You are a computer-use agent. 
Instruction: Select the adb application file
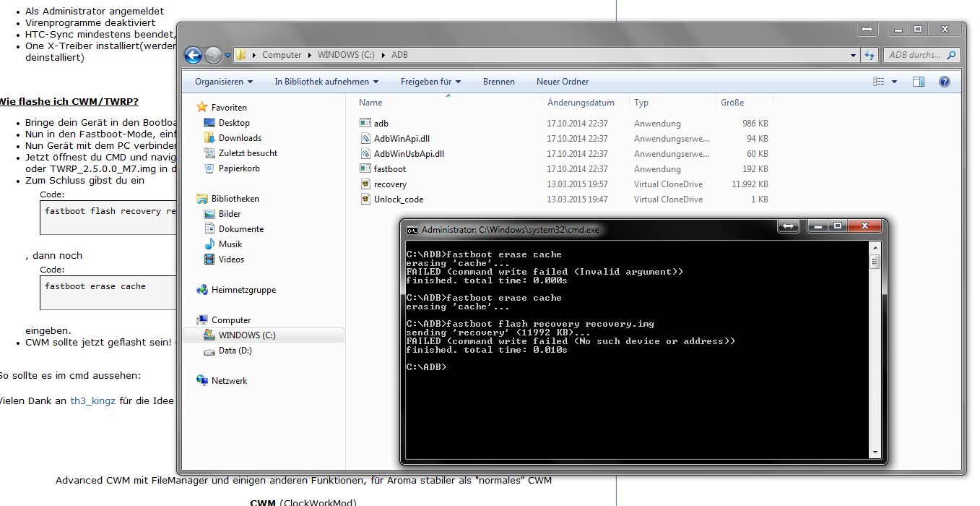pyautogui.click(x=381, y=124)
